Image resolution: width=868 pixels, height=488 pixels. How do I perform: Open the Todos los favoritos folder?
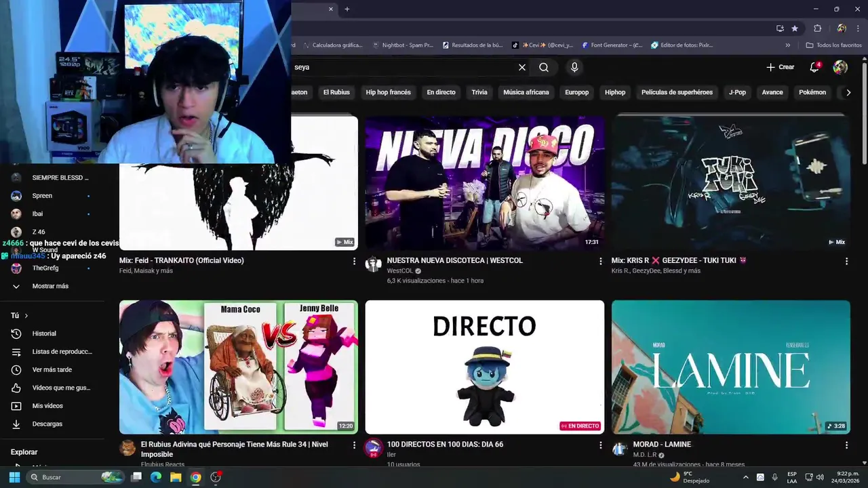[833, 45]
